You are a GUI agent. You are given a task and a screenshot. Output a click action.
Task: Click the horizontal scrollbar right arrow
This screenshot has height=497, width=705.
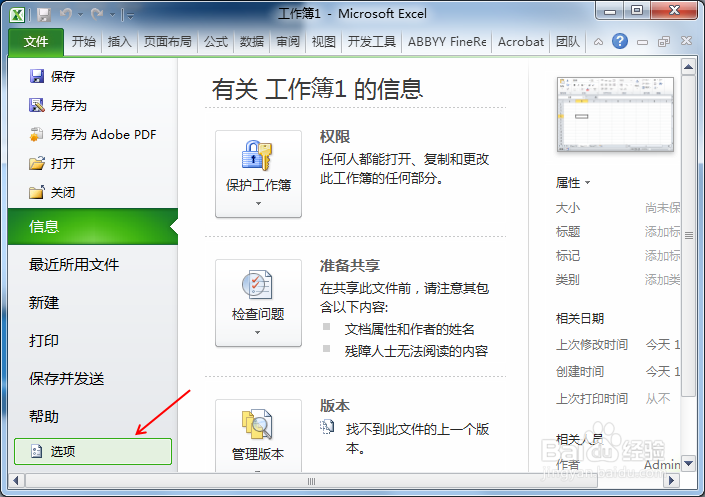[x=671, y=480]
